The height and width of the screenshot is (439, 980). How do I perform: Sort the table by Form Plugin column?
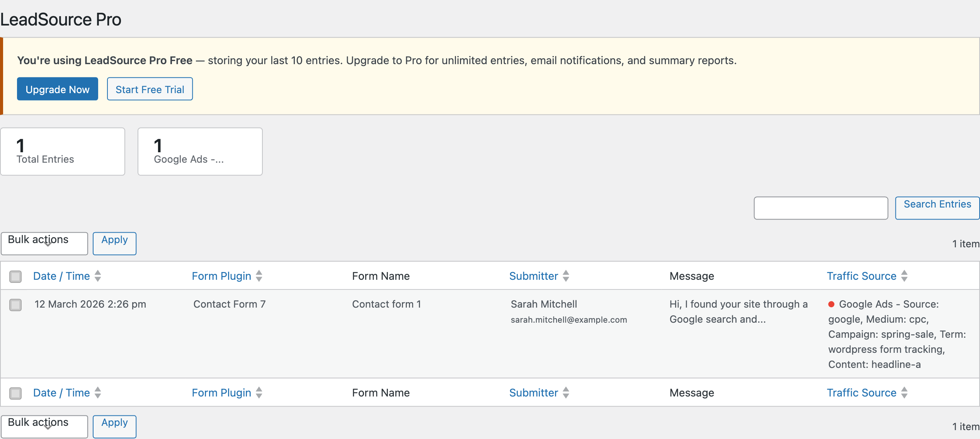click(x=221, y=276)
